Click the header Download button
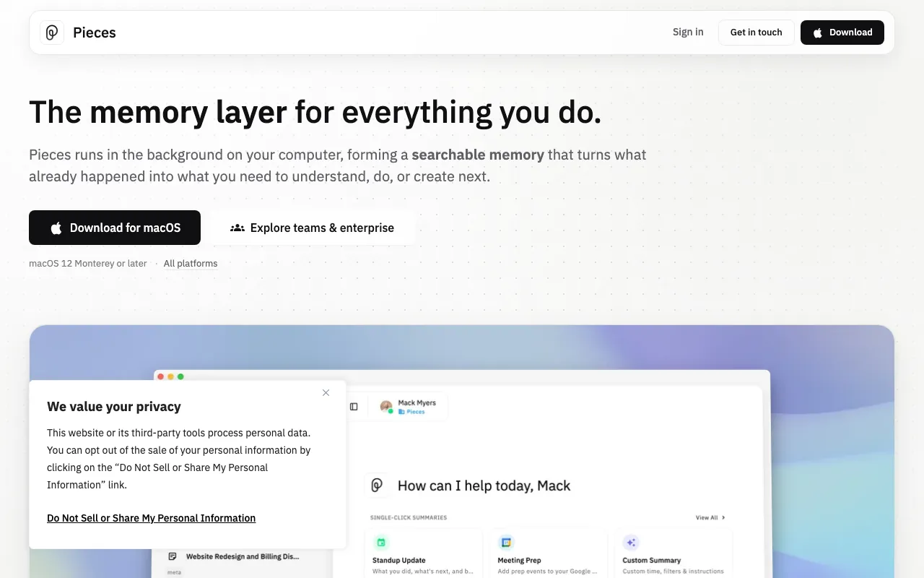Screen dimensions: 924x578 click(x=842, y=33)
